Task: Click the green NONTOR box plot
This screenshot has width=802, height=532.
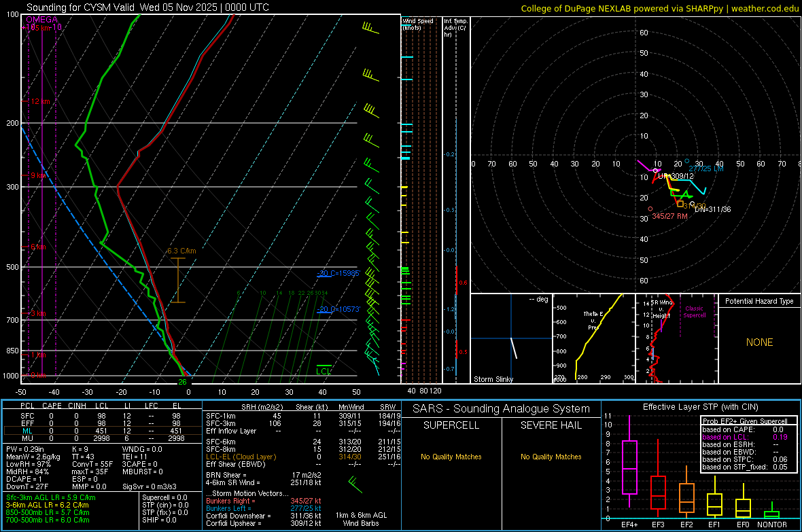Action: click(772, 512)
